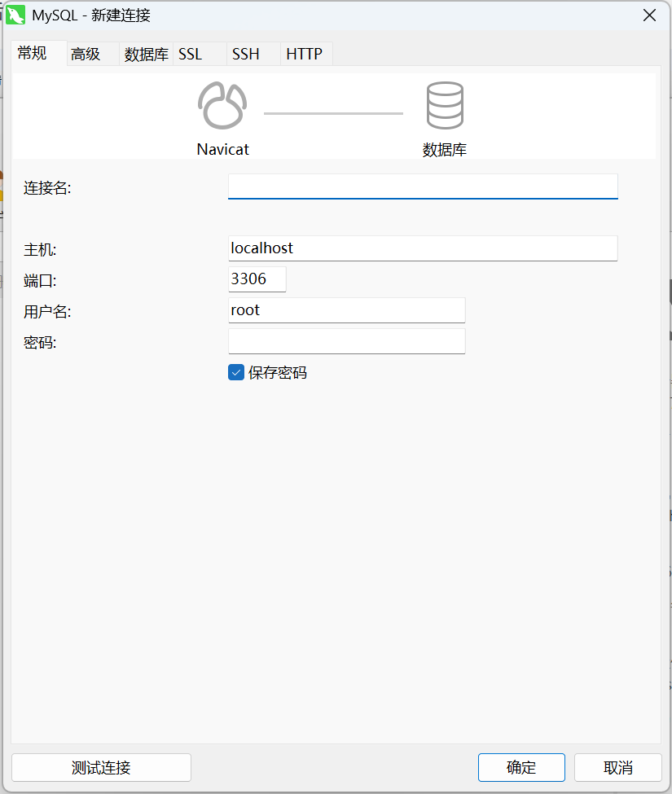Click the 密码 label text
The width and height of the screenshot is (672, 794).
pos(39,342)
